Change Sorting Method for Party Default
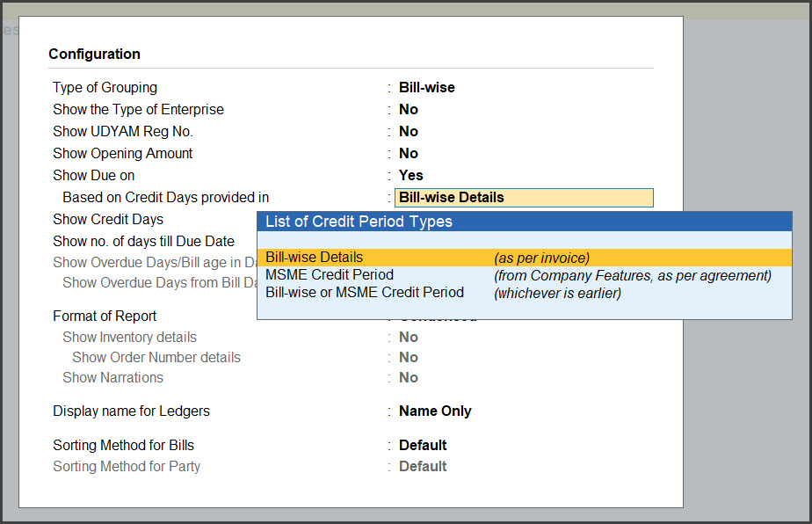The height and width of the screenshot is (524, 812). click(x=423, y=467)
